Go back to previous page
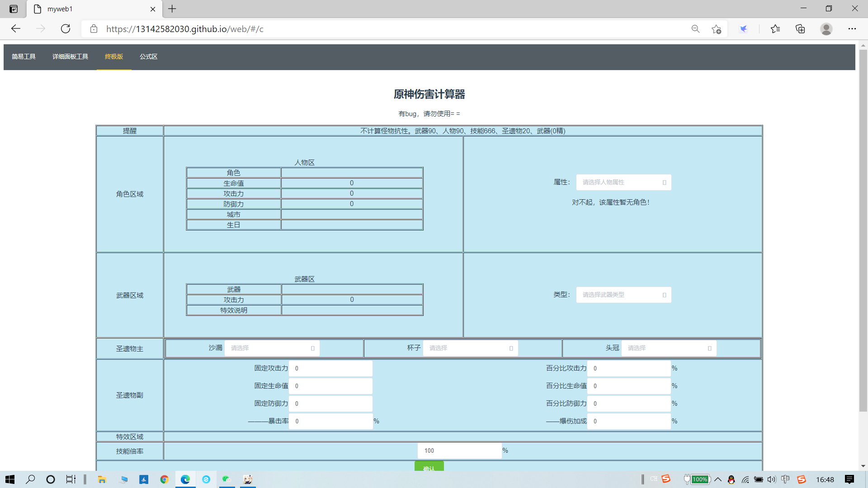This screenshot has height=488, width=868. click(16, 29)
